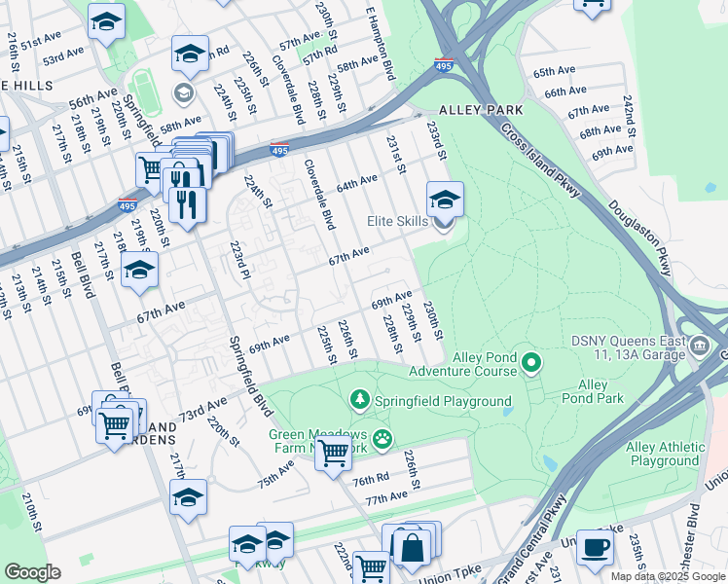
Task: Click the shopping cart marker near Bell Blvd
Action: [114, 426]
